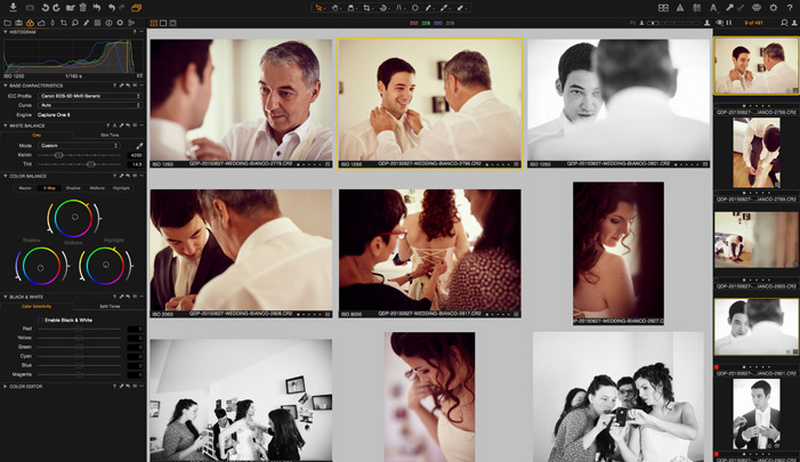Viewport: 800px width, 462px height.
Task: Open the Output gear tool tab
Action: tap(120, 23)
